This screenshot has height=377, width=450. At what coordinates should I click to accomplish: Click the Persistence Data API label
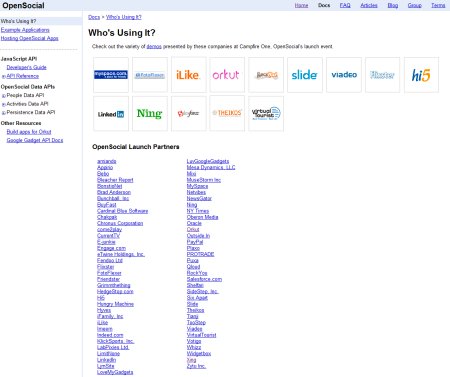click(31, 112)
